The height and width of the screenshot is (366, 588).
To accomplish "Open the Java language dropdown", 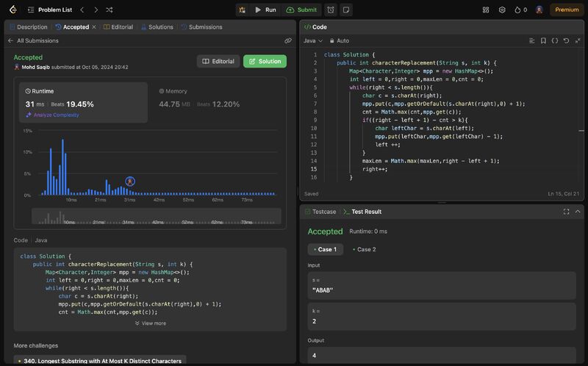I will pyautogui.click(x=313, y=40).
